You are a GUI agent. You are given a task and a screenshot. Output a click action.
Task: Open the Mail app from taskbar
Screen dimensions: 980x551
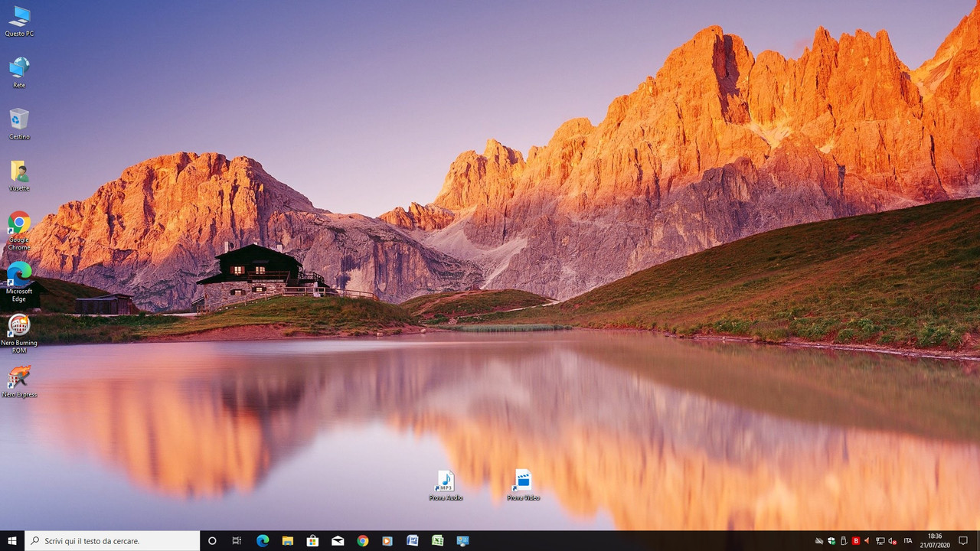click(x=338, y=541)
